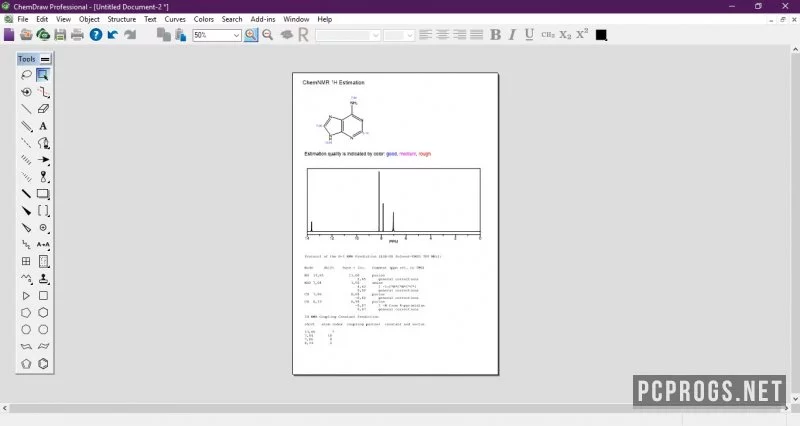Open the Curves menu
Image resolution: width=800 pixels, height=426 pixels.
coord(175,19)
